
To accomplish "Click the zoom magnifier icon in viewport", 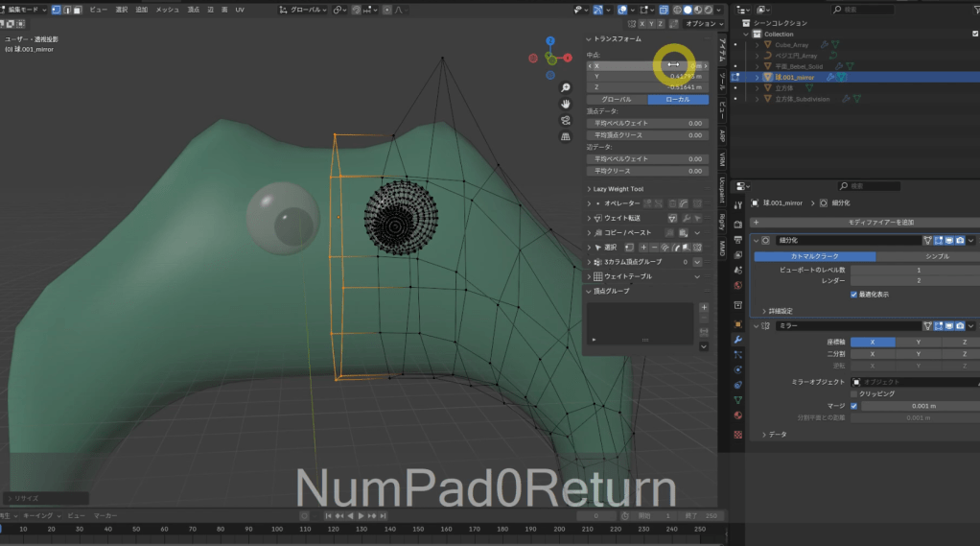I will click(566, 87).
